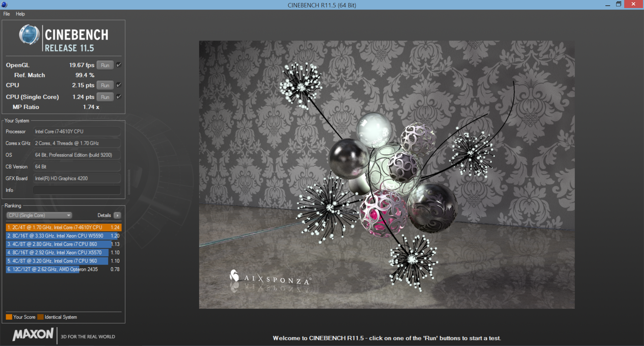Run the CPU benchmark test
The image size is (644, 346).
point(105,85)
